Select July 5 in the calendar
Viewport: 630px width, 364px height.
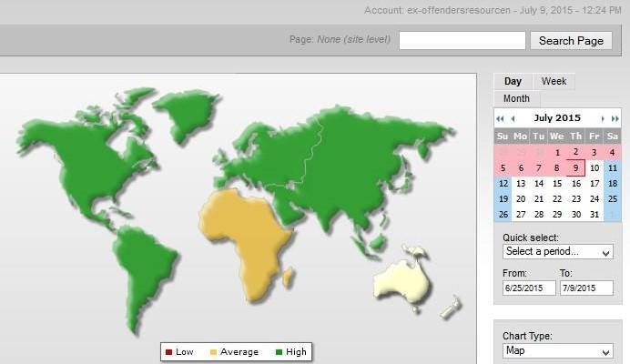pos(503,168)
